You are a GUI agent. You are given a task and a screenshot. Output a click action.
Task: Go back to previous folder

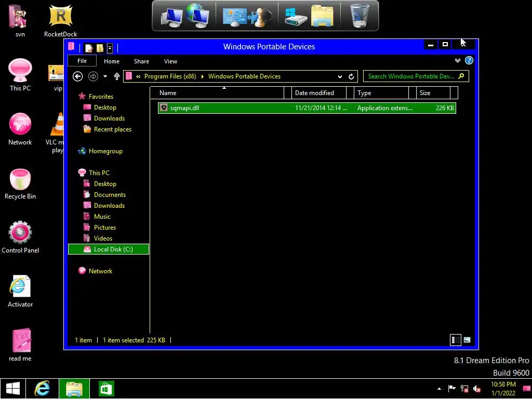click(78, 76)
